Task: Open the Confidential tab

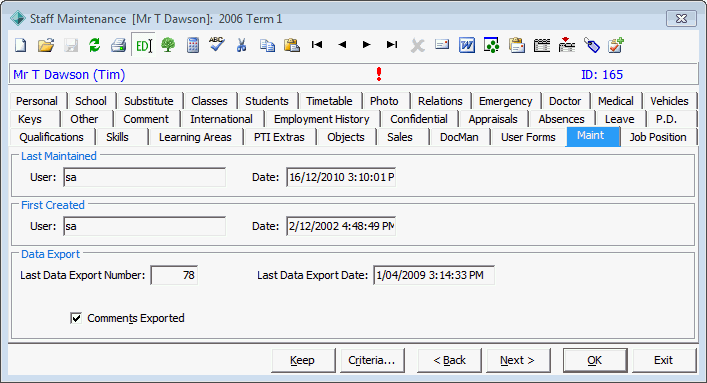Action: pos(419,119)
